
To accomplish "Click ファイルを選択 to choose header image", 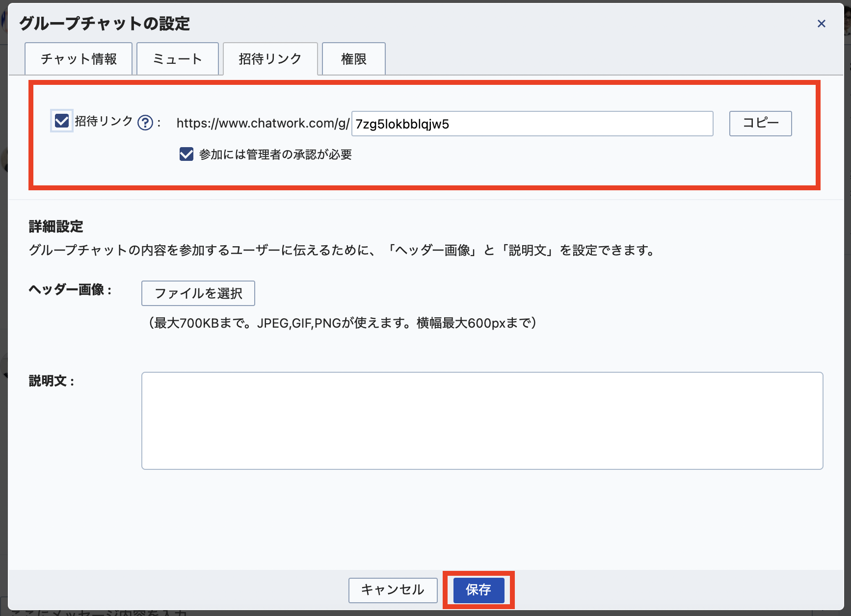I will tap(198, 293).
